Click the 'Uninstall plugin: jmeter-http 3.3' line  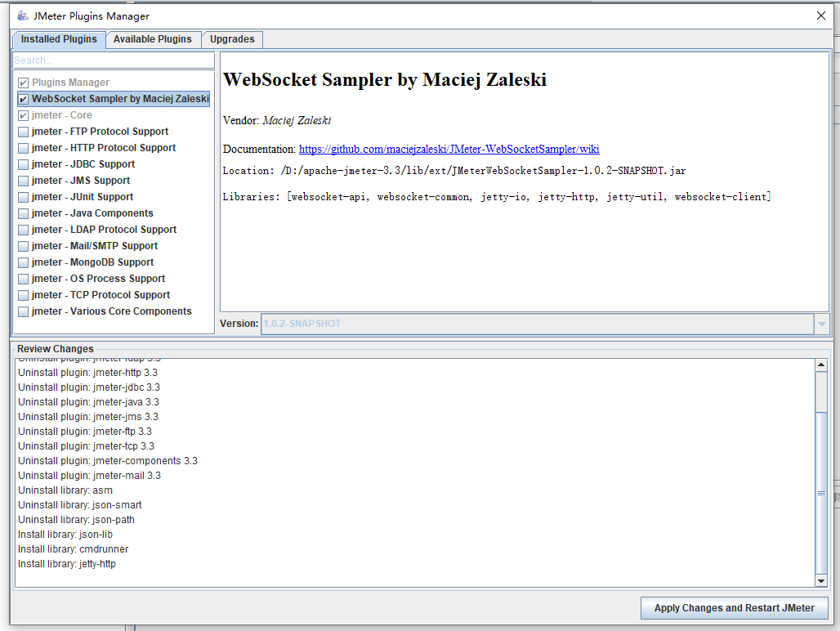click(x=88, y=372)
